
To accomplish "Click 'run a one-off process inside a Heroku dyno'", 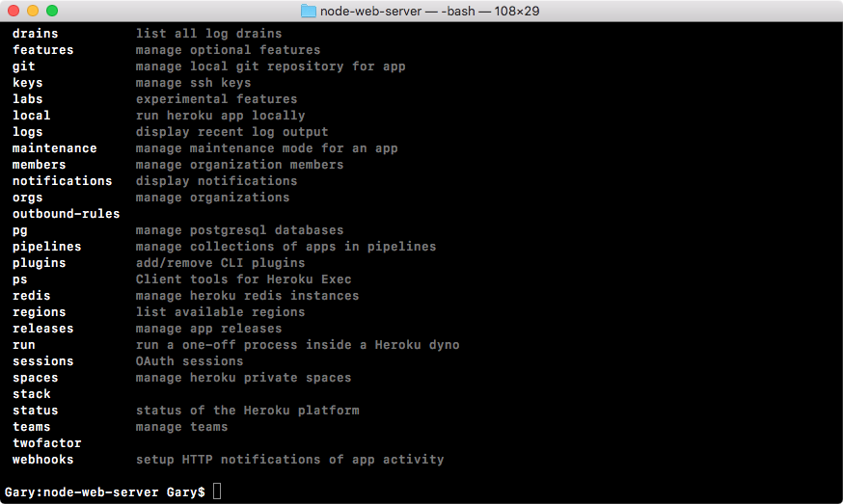I will 297,345.
